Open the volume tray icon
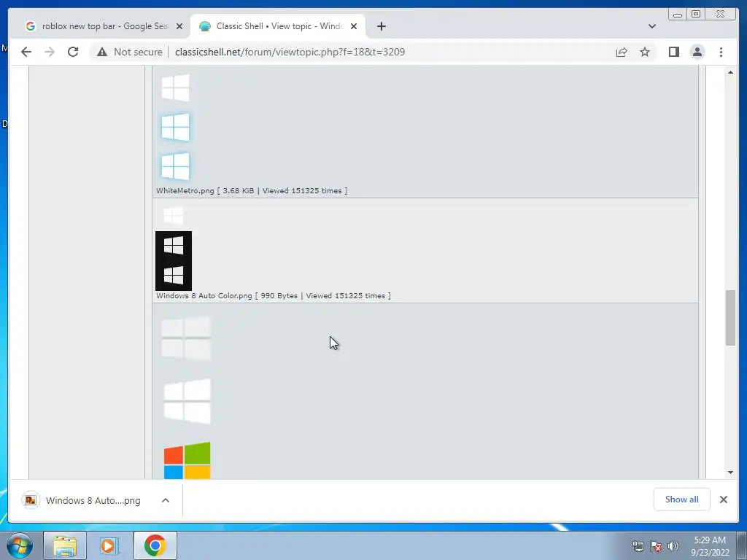Screen dimensions: 747x560 [673, 546]
